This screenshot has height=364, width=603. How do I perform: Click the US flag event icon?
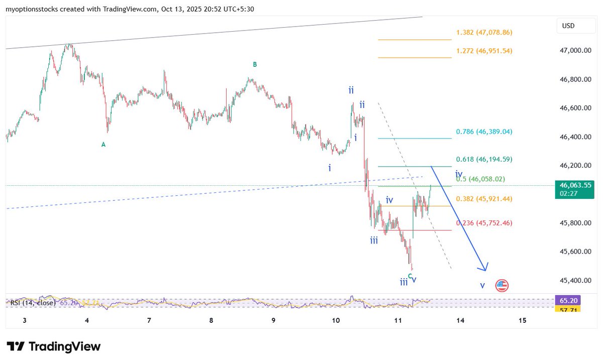(x=501, y=286)
